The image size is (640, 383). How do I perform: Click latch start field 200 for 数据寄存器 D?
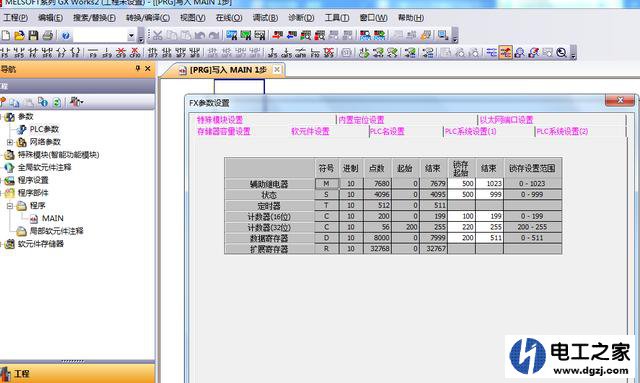click(x=461, y=238)
